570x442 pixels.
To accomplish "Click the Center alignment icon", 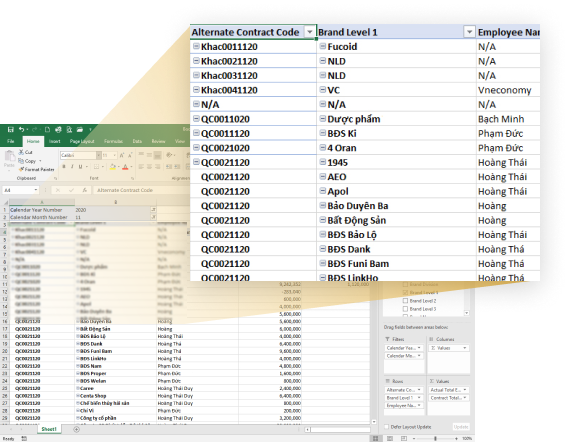I will (x=149, y=166).
